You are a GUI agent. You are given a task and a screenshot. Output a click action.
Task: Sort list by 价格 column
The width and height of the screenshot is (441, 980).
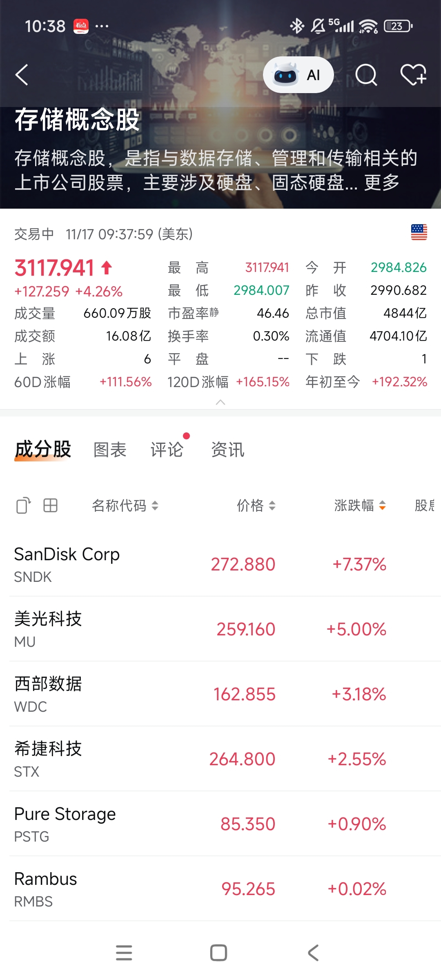pos(256,506)
